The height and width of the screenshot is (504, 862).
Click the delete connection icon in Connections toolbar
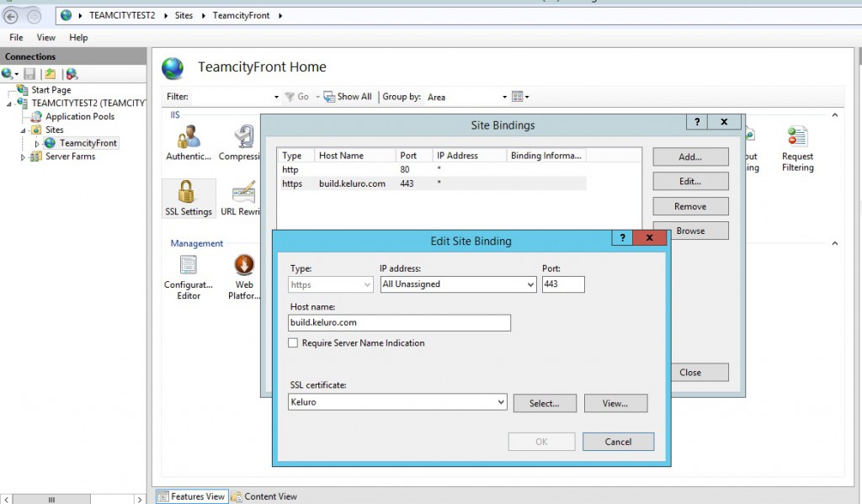(x=72, y=74)
